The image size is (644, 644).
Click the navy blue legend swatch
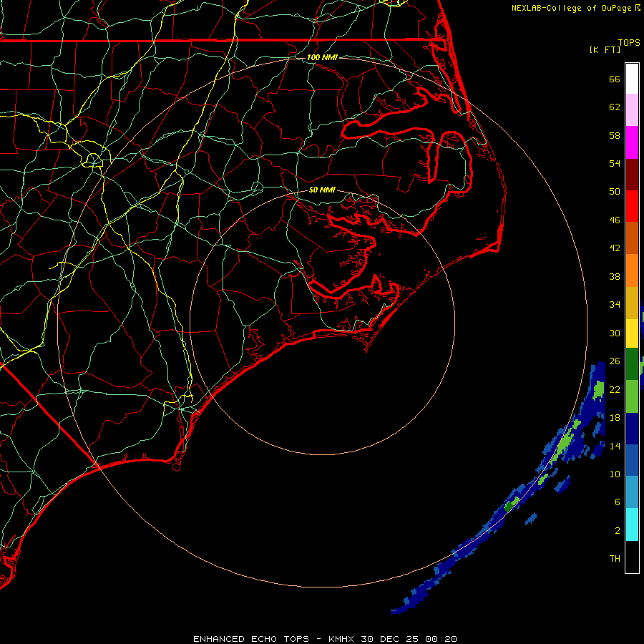tap(632, 429)
